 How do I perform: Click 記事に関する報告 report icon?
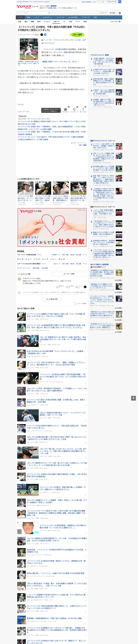pos(23,112)
